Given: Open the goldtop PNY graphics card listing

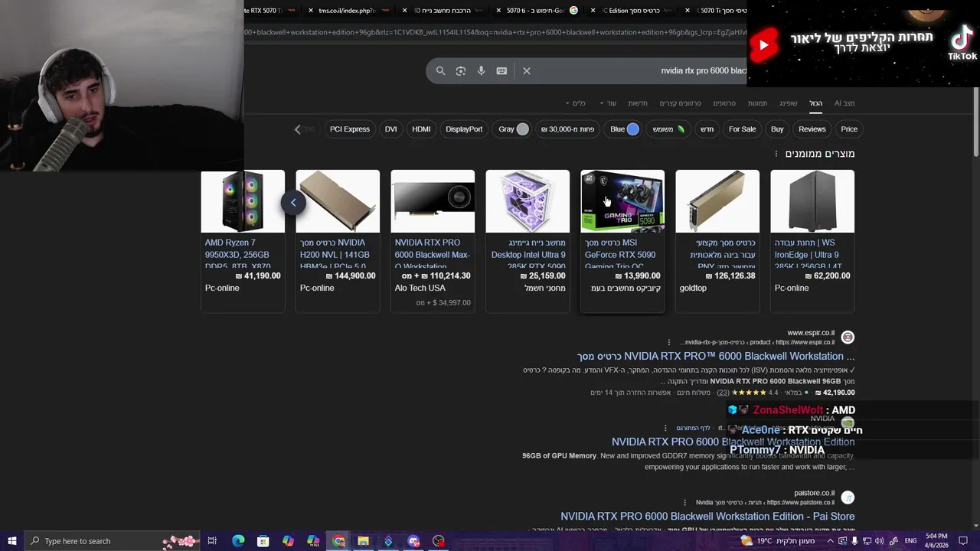Looking at the screenshot, I should (717, 240).
